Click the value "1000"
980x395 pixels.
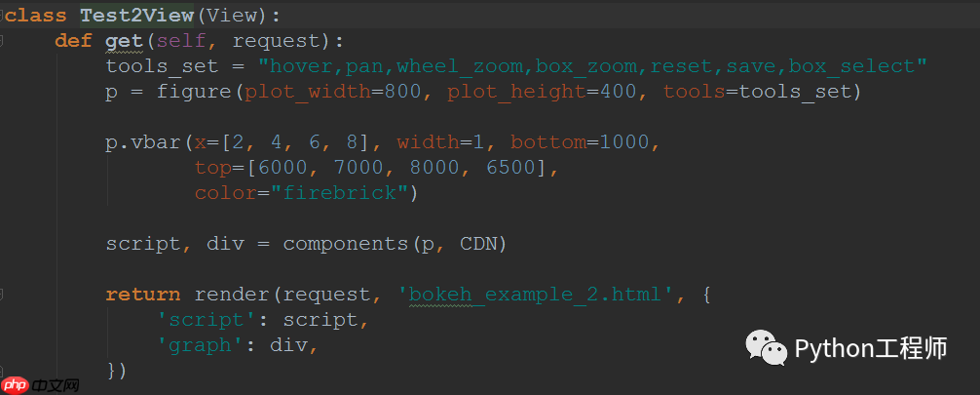[x=623, y=142]
